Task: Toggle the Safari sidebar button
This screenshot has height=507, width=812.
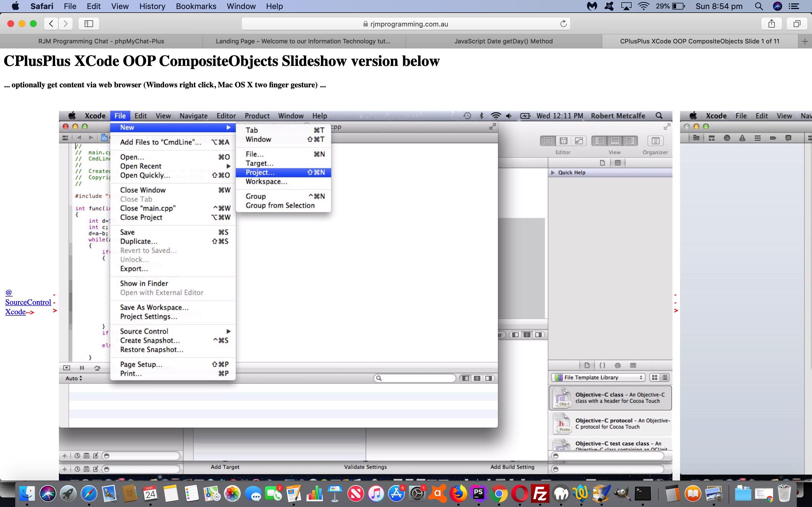Action: pos(89,23)
